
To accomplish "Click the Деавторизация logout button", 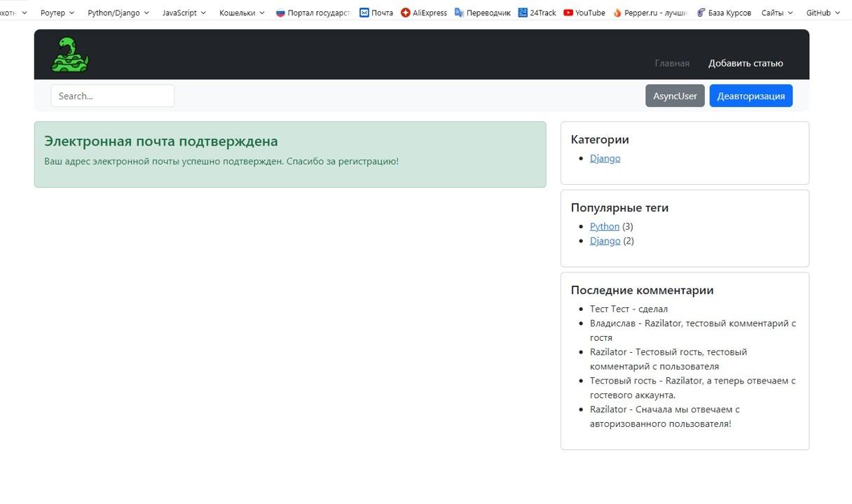I will pos(751,96).
